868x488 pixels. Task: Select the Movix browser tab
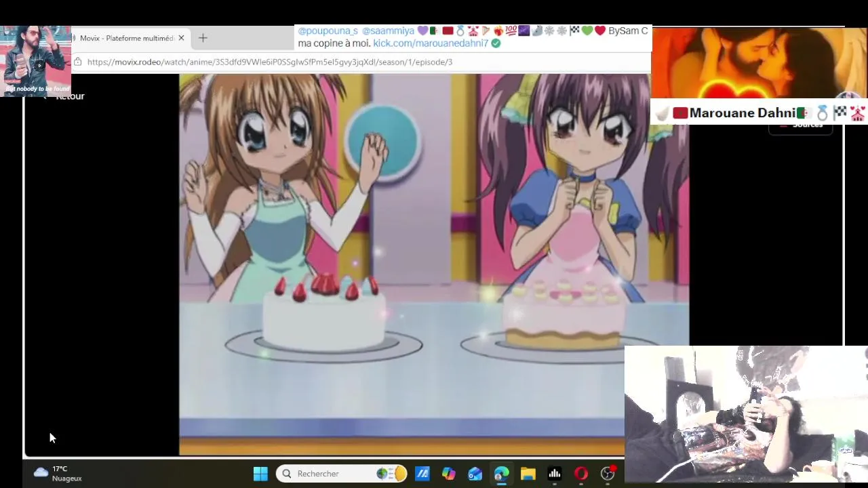[128, 38]
